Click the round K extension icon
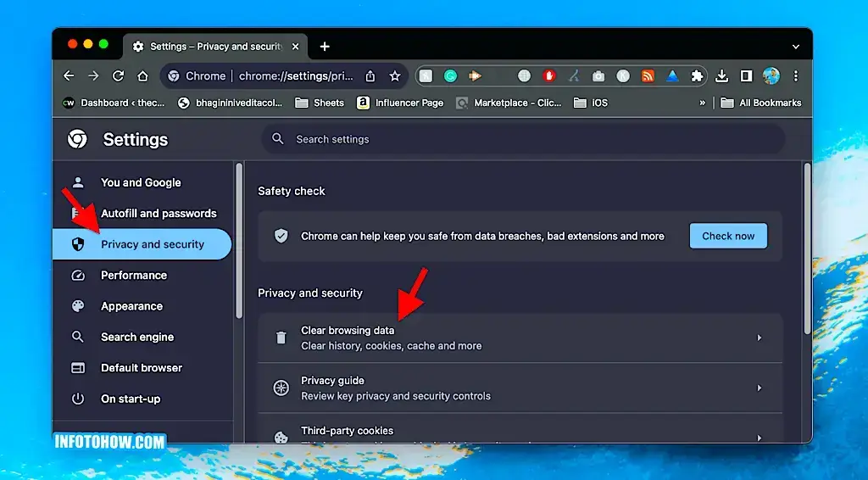This screenshot has height=480, width=868. 623,75
